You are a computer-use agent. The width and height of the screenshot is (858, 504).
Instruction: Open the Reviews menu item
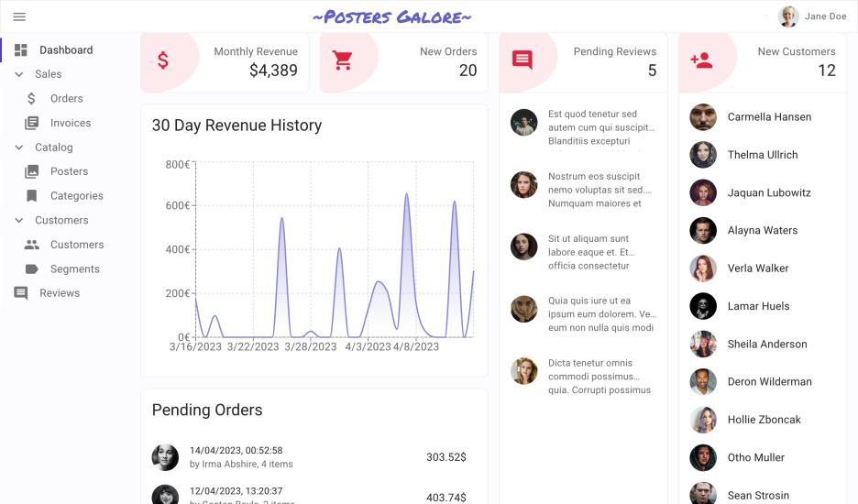(x=60, y=293)
